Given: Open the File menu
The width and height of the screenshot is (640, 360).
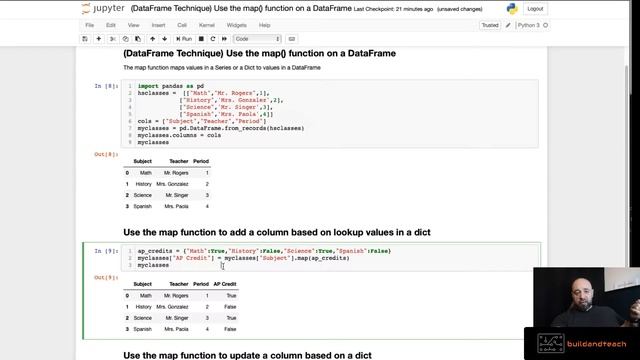Looking at the screenshot, I should point(90,25).
